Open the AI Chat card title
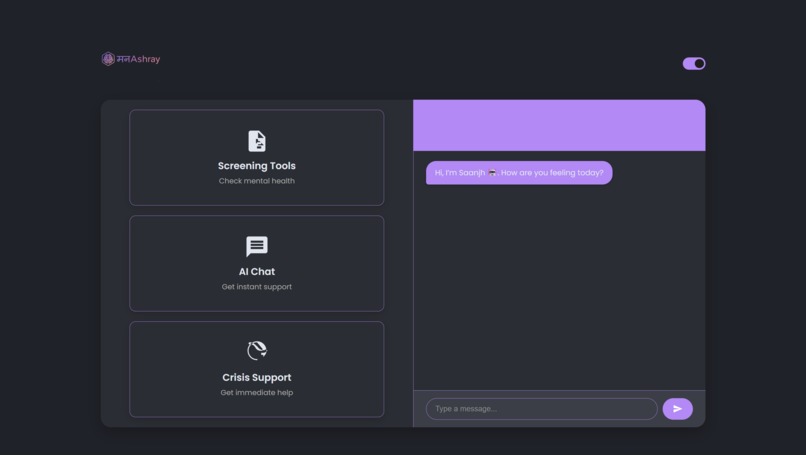 coord(257,271)
